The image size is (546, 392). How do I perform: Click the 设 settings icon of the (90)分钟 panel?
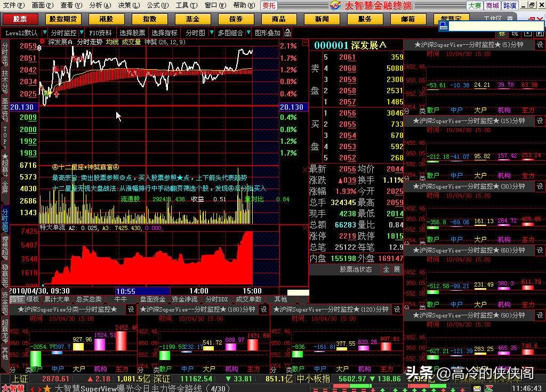[540, 315]
